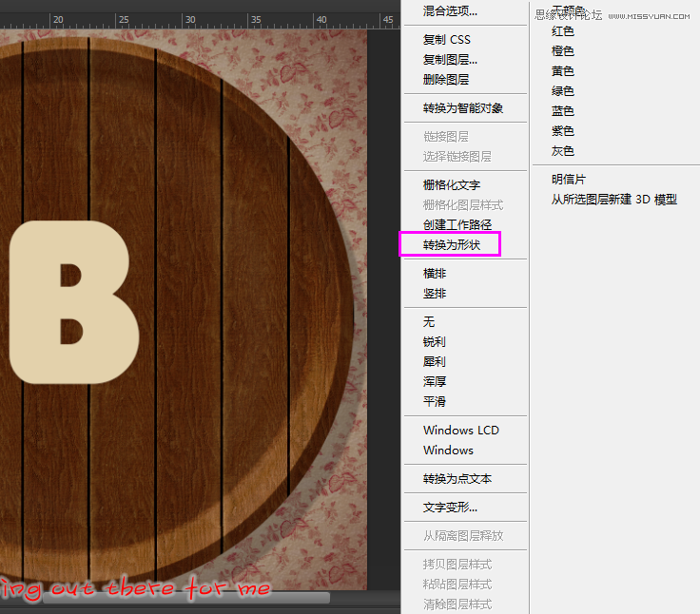
Task: Click the horizontal scrollbar below canvas
Action: click(x=186, y=599)
